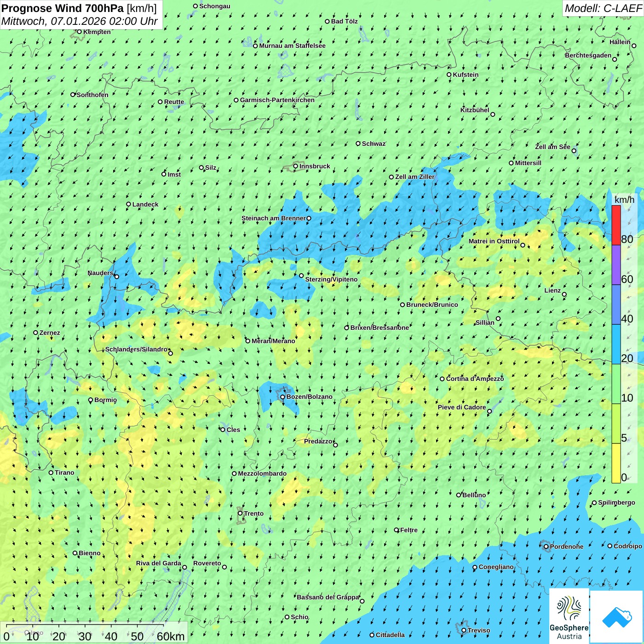Image resolution: width=644 pixels, height=644 pixels.
Task: Select the Landeck label
Action: [145, 204]
